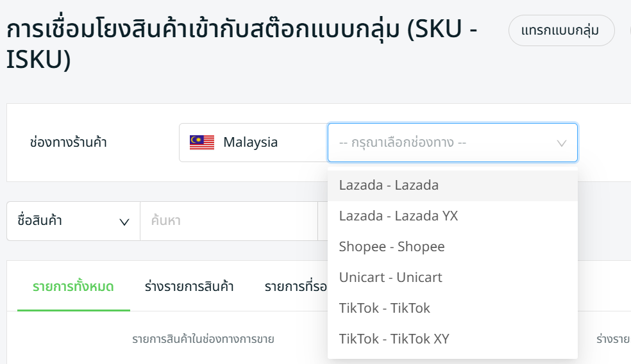The height and width of the screenshot is (364, 631).
Task: Switch to the รายการทั้งหมด tab
Action: 73,286
